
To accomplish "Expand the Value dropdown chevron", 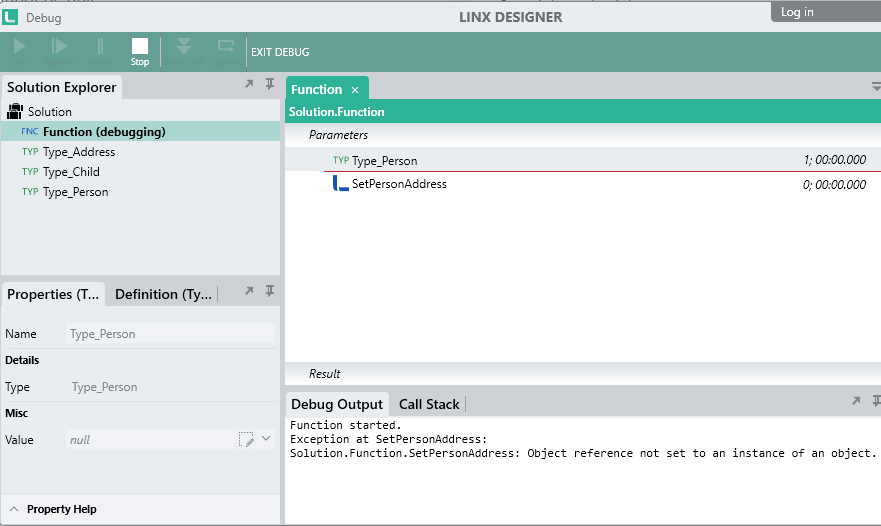I will 266,438.
